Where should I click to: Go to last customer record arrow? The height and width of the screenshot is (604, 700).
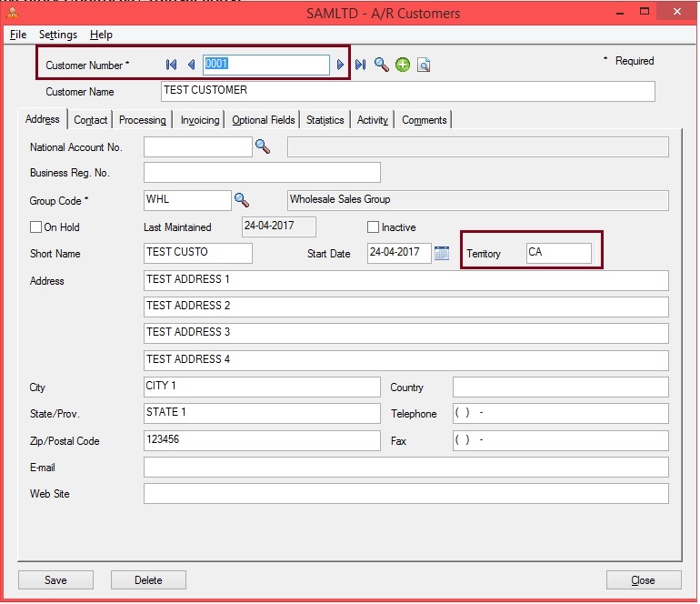click(x=360, y=65)
